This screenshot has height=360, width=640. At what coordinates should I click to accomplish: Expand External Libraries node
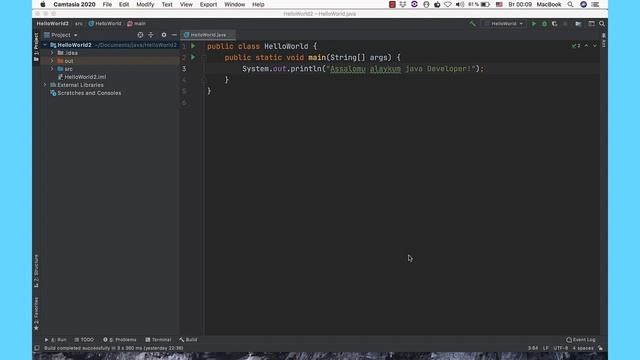pyautogui.click(x=45, y=85)
